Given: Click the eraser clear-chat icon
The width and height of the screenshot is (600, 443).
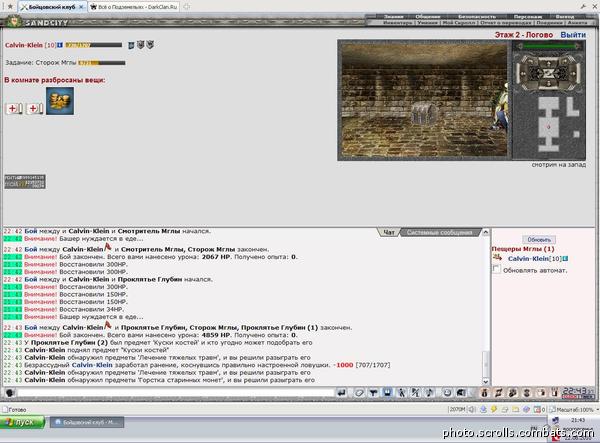Looking at the screenshot, I should click(x=359, y=393).
